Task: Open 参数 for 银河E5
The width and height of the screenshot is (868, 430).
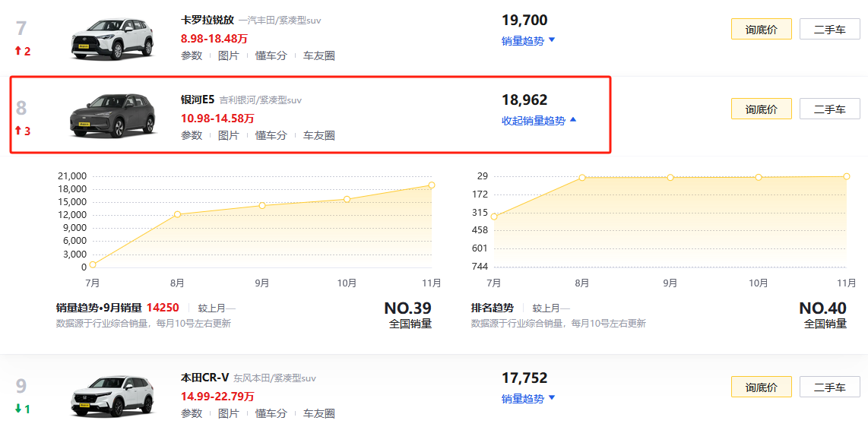Action: [x=192, y=135]
